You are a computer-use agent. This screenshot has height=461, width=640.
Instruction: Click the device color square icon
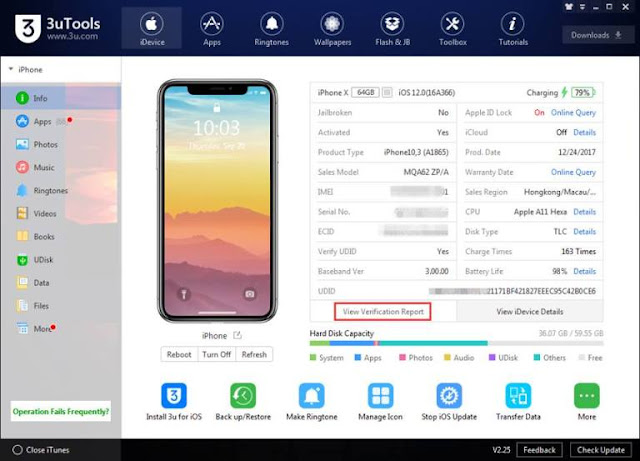point(387,92)
